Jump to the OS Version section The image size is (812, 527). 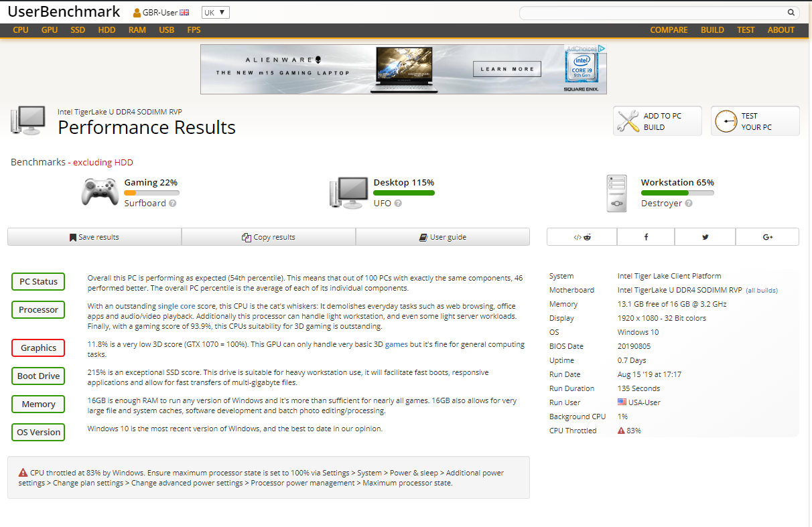38,433
